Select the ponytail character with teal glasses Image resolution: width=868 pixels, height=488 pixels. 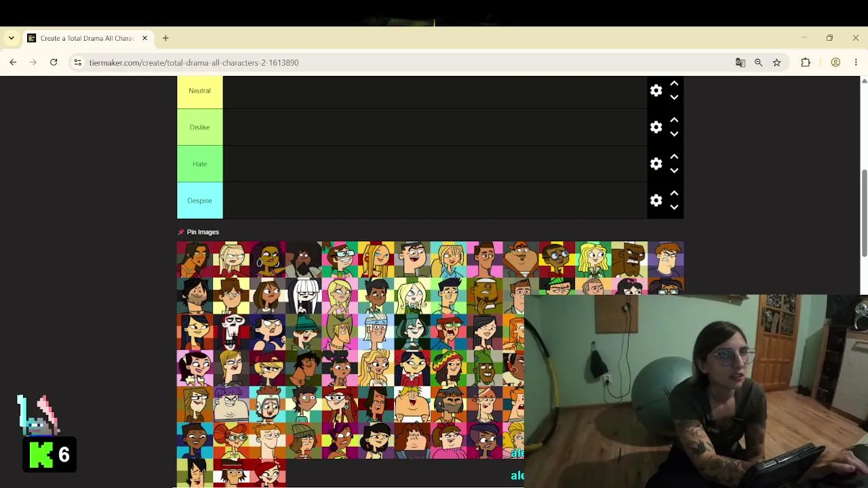[340, 260]
